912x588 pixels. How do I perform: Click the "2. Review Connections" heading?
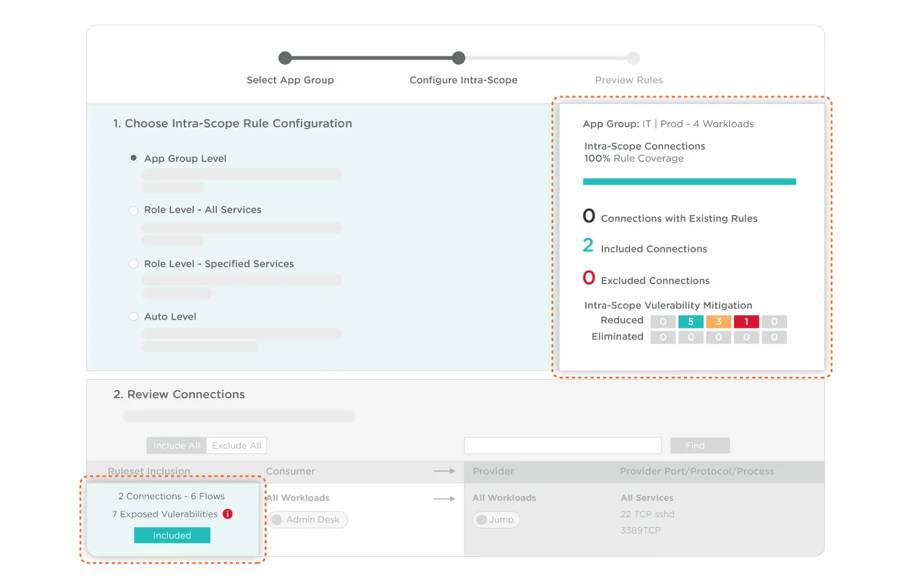tap(179, 394)
